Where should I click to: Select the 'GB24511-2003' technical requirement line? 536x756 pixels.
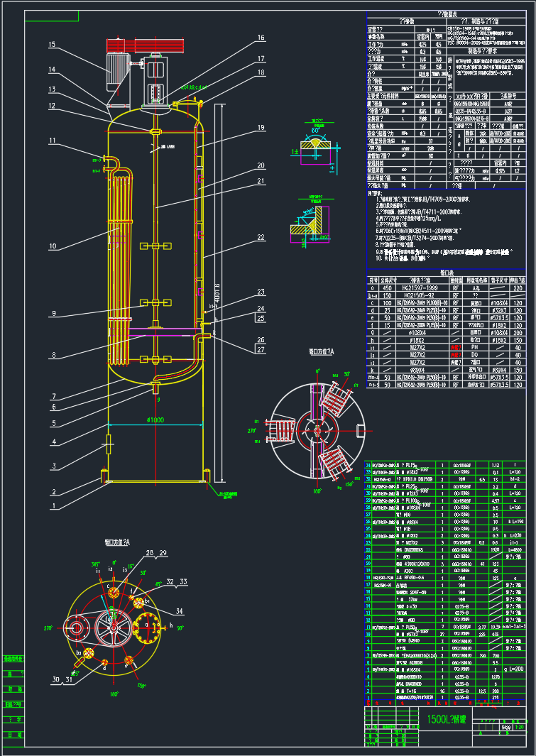[419, 231]
